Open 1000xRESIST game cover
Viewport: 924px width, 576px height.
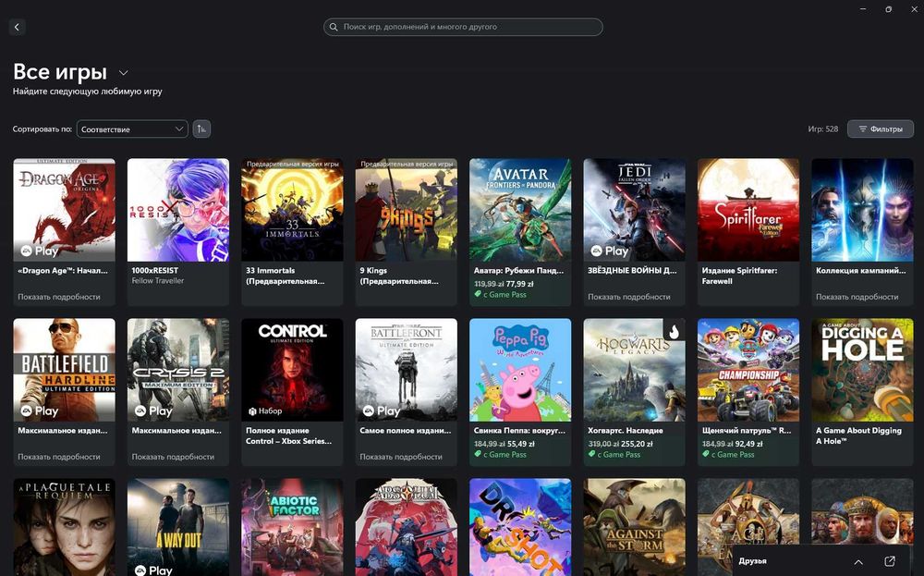point(178,210)
